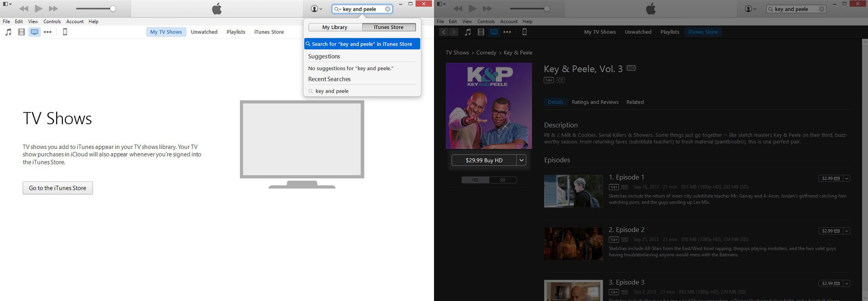Image resolution: width=868 pixels, height=301 pixels.
Task: Click the iPhone device icon in dark window
Action: coord(524,32)
